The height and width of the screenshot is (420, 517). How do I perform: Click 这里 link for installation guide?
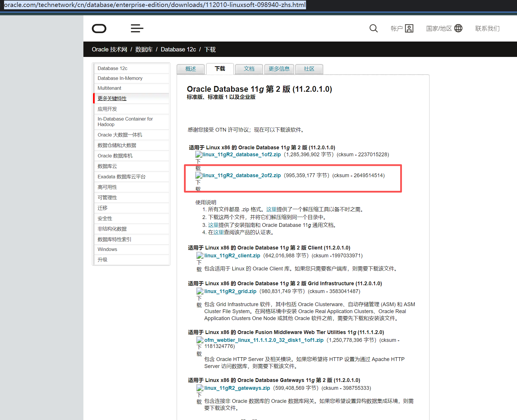tap(213, 225)
